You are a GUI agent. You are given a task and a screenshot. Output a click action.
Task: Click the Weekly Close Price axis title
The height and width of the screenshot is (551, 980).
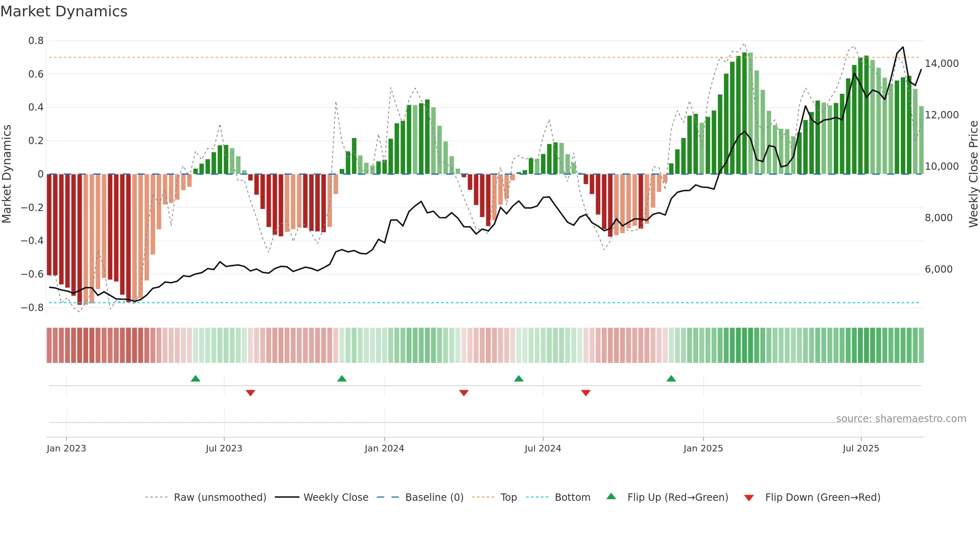[973, 174]
